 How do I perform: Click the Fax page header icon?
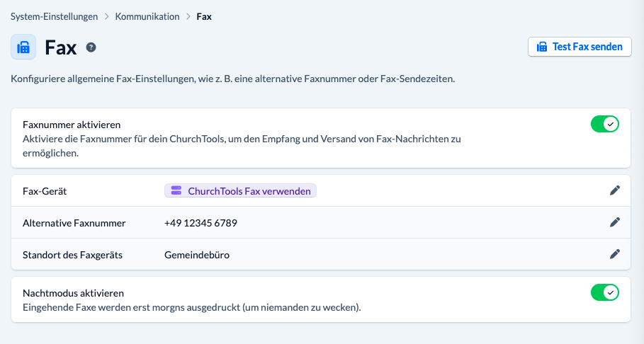click(23, 47)
